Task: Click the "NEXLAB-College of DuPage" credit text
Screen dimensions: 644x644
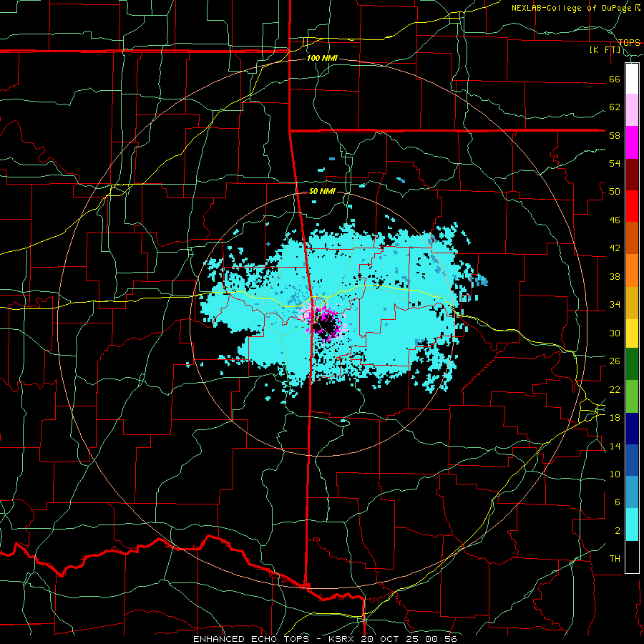Action: [572, 8]
